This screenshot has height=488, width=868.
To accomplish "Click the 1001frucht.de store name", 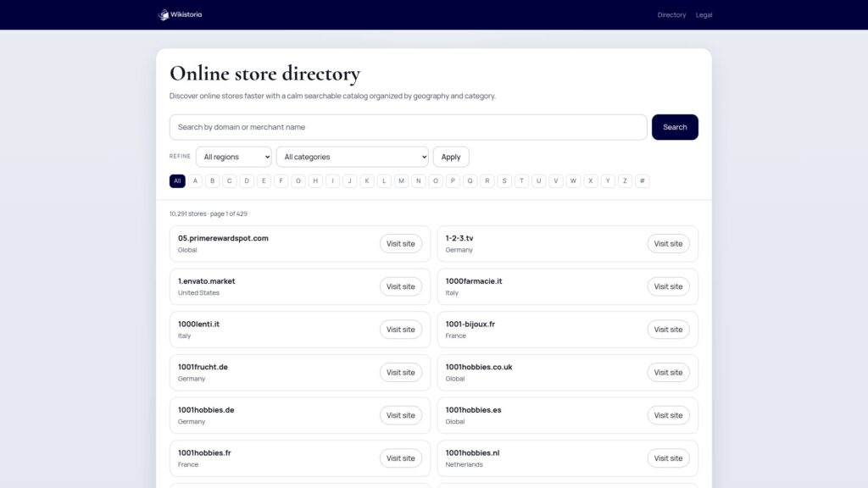I will tap(203, 367).
